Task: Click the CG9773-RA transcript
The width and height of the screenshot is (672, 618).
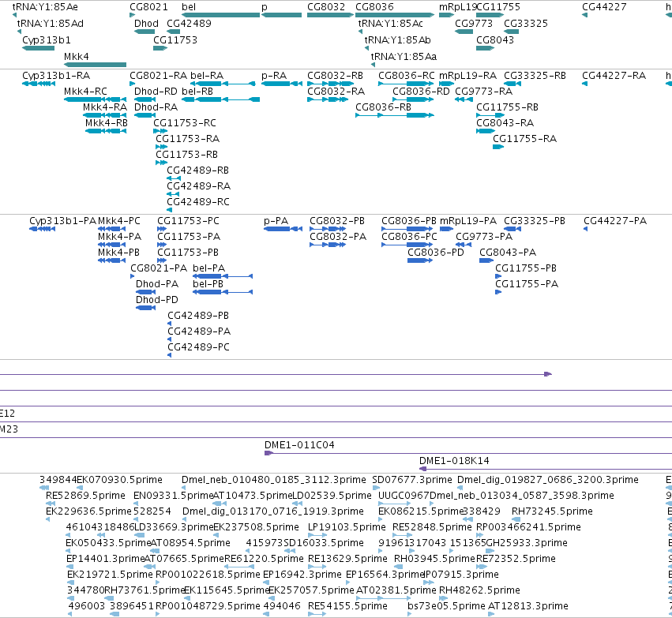Action: [464, 99]
